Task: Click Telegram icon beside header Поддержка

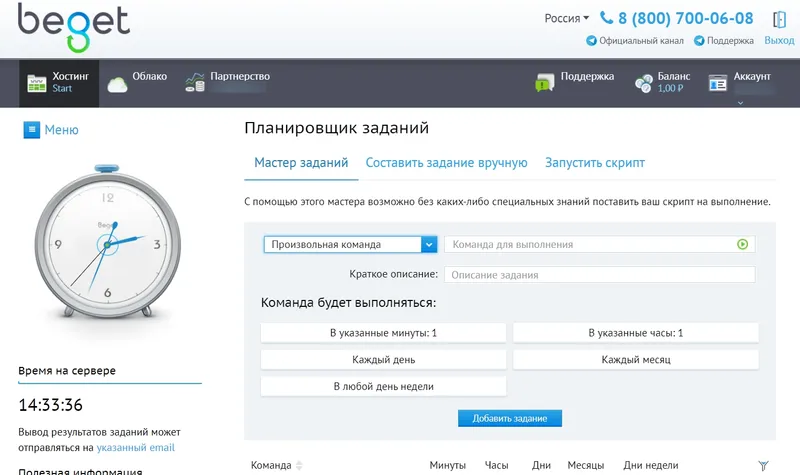Action: 699,41
